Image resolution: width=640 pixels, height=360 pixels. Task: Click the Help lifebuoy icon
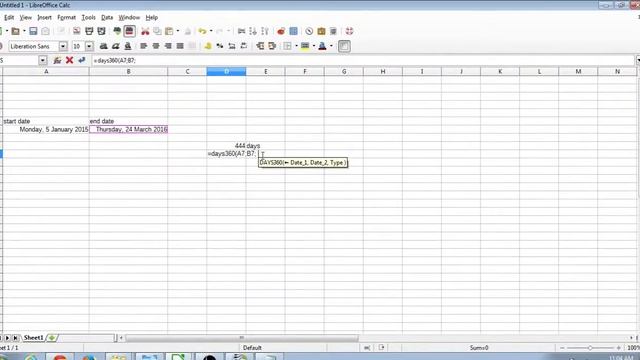click(349, 31)
